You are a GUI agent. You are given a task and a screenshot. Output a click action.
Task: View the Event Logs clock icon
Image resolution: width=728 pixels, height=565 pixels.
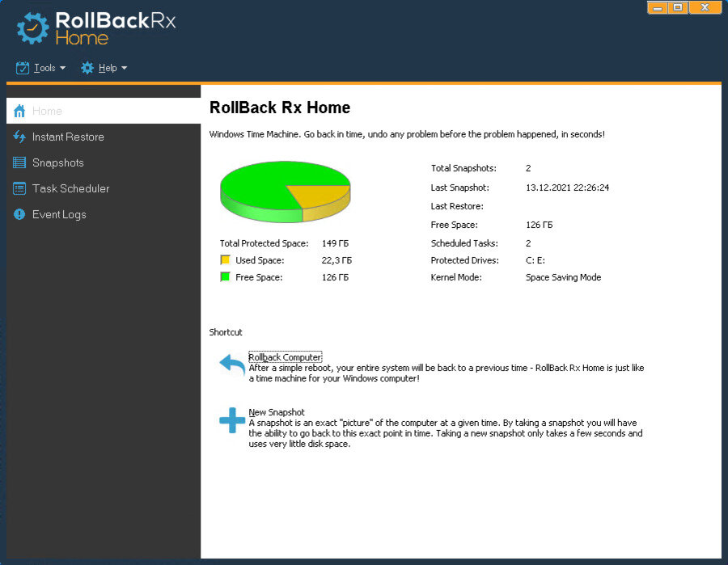click(18, 214)
